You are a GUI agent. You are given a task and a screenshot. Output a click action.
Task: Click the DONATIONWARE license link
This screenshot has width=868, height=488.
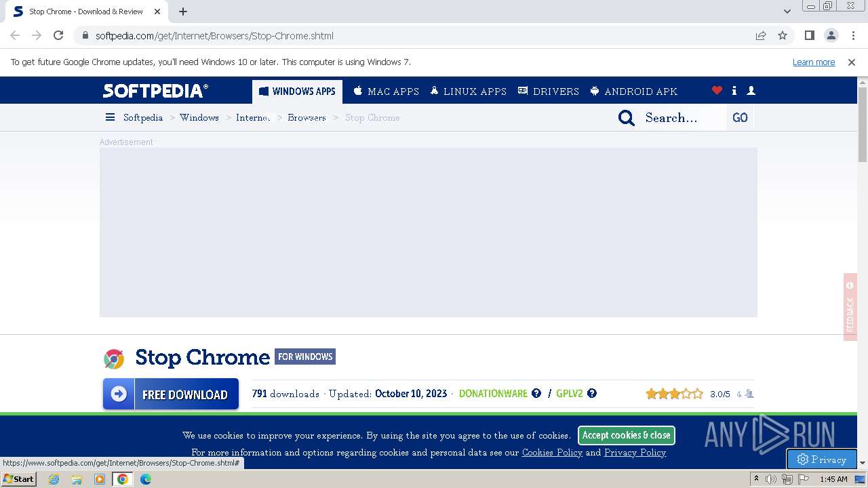pyautogui.click(x=493, y=394)
